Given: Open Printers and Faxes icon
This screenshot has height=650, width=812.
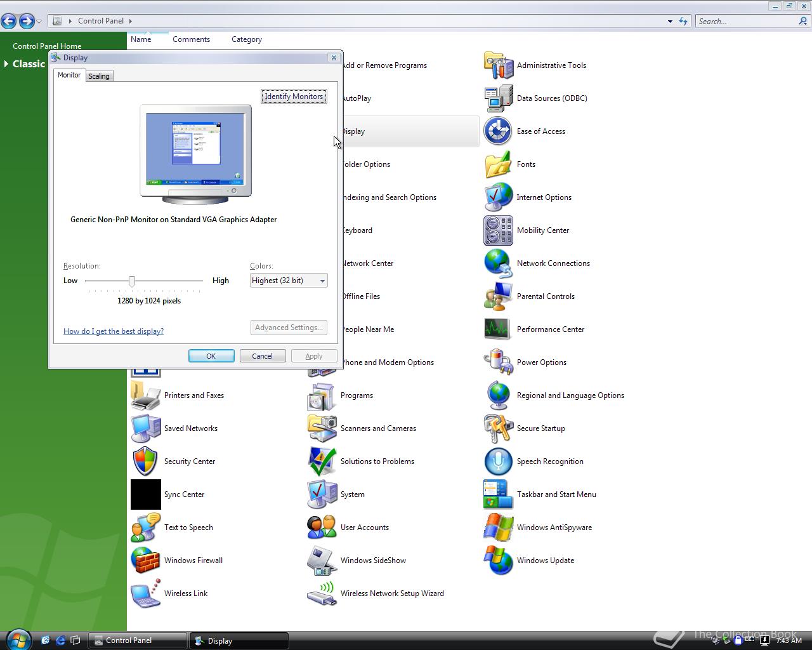Looking at the screenshot, I should (145, 395).
